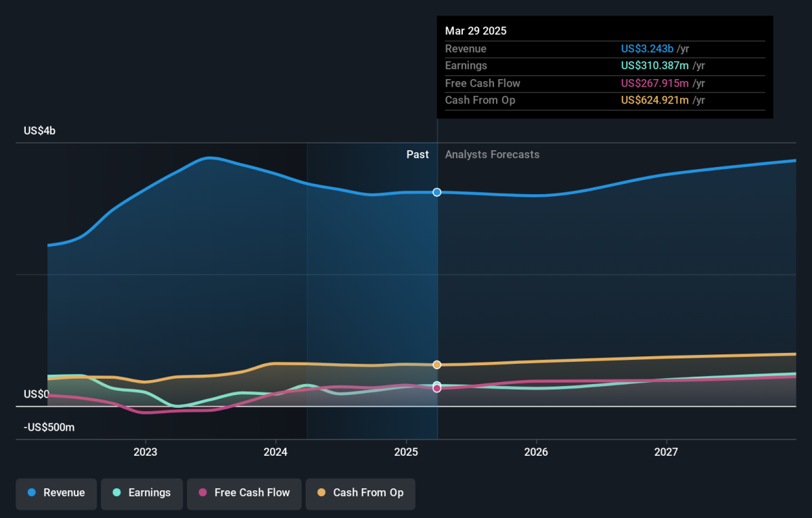Select the Revenue data point marker on chart
This screenshot has width=812, height=518.
[437, 192]
